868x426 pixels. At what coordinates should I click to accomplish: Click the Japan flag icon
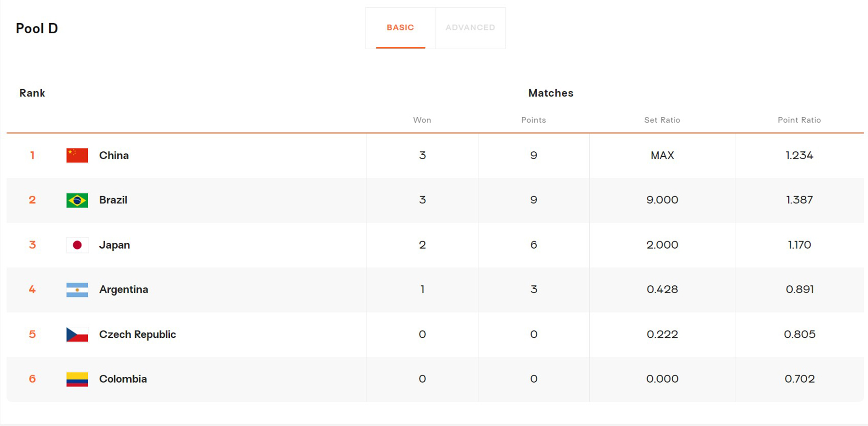[x=77, y=245]
